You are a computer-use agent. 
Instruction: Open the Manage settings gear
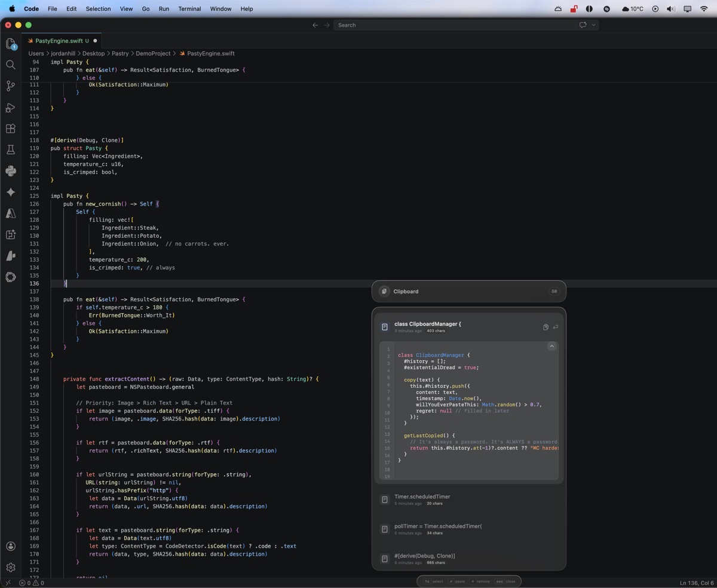10,567
